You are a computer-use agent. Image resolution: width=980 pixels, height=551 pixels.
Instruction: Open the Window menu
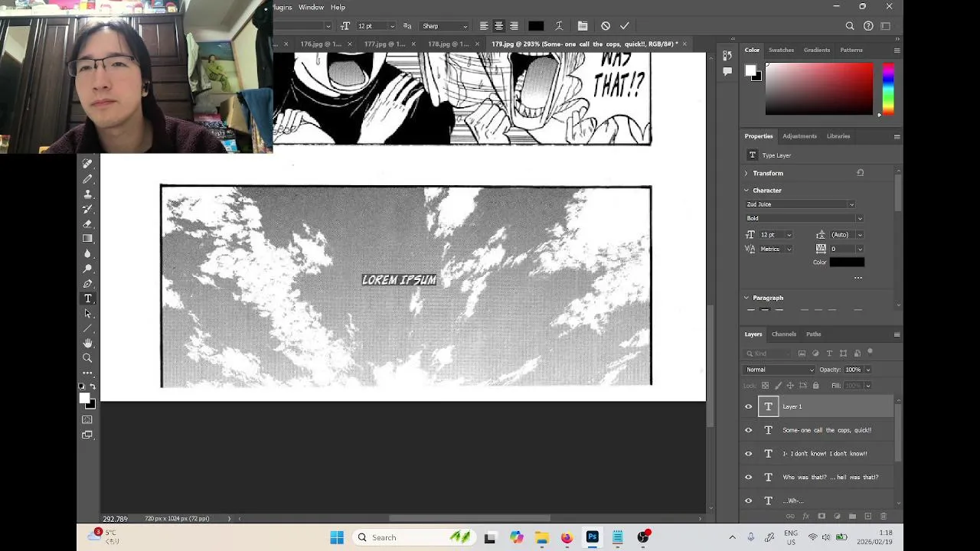click(x=311, y=7)
